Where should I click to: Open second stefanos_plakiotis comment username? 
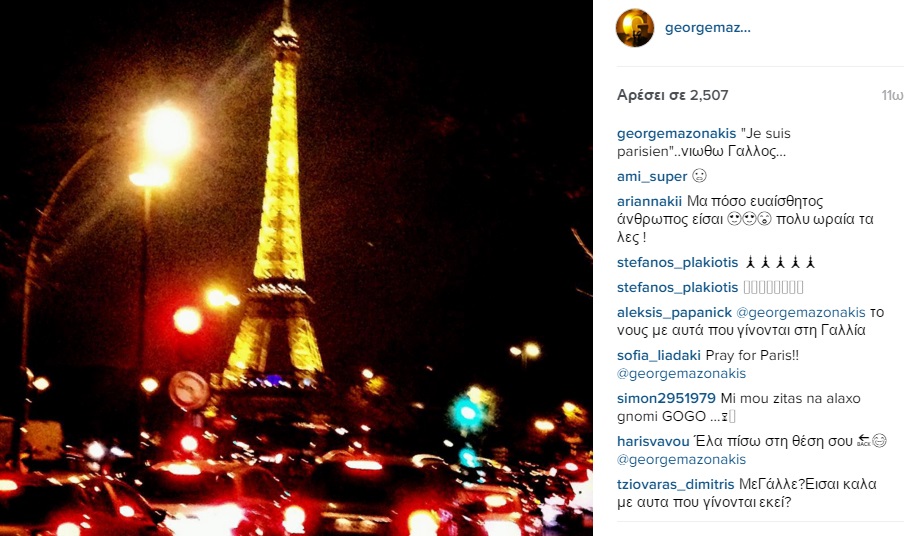pos(678,288)
